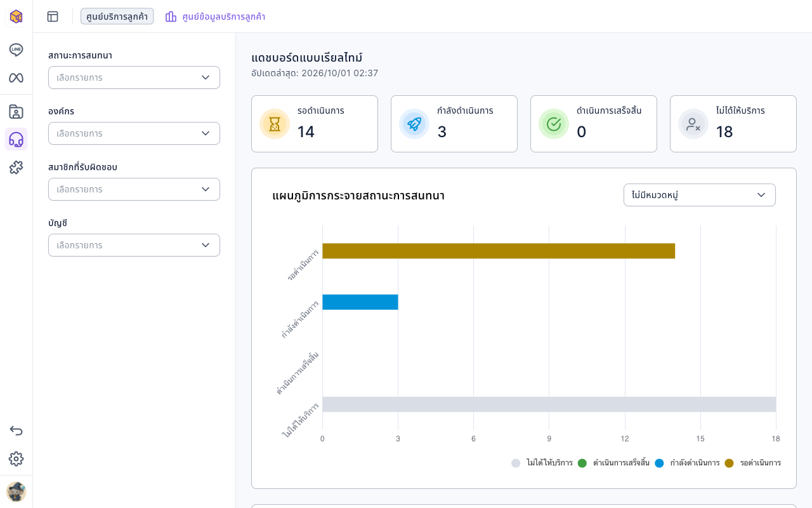Screen dimensions: 812x508
Task: Click the checkmark icon on ดำเนินการเสร็จสิ้น card
Action: (554, 124)
